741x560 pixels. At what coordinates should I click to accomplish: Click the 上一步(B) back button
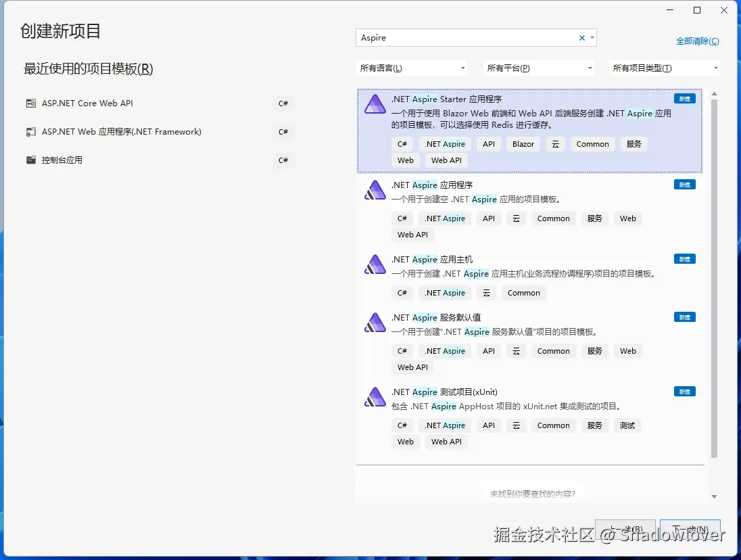coord(625,530)
